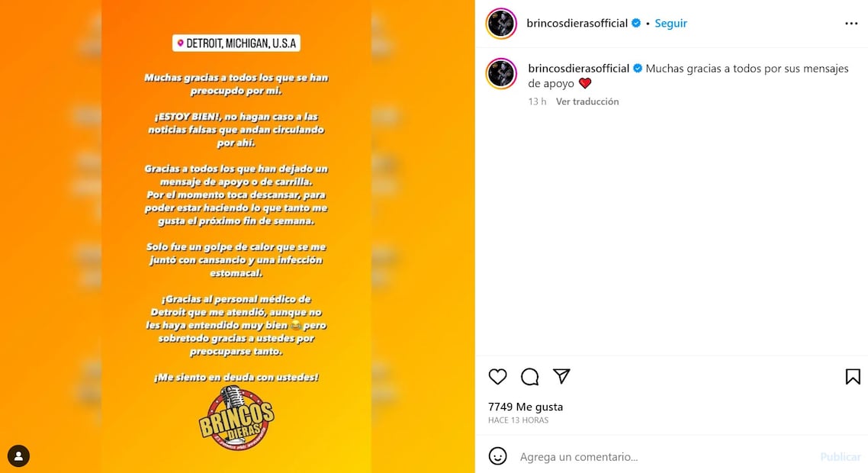Save the post with the bookmark icon
The width and height of the screenshot is (868, 473).
point(853,377)
